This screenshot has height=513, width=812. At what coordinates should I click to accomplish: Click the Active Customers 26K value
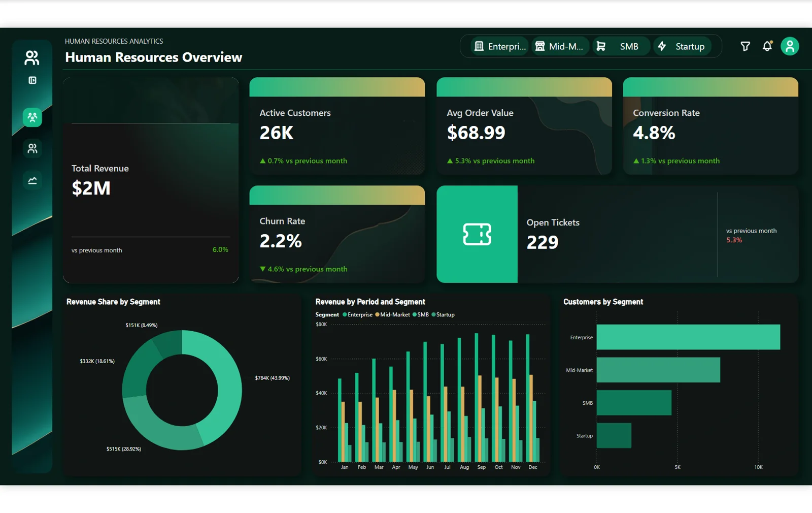click(x=277, y=133)
